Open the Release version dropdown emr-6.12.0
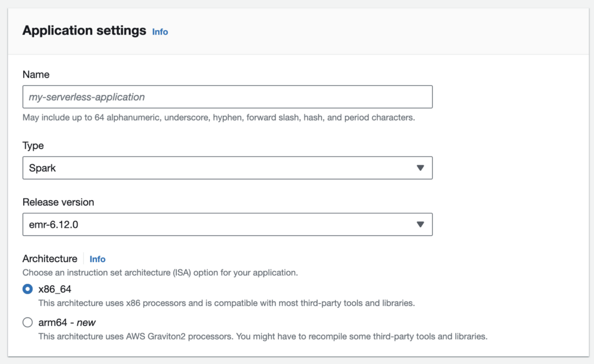 [227, 224]
